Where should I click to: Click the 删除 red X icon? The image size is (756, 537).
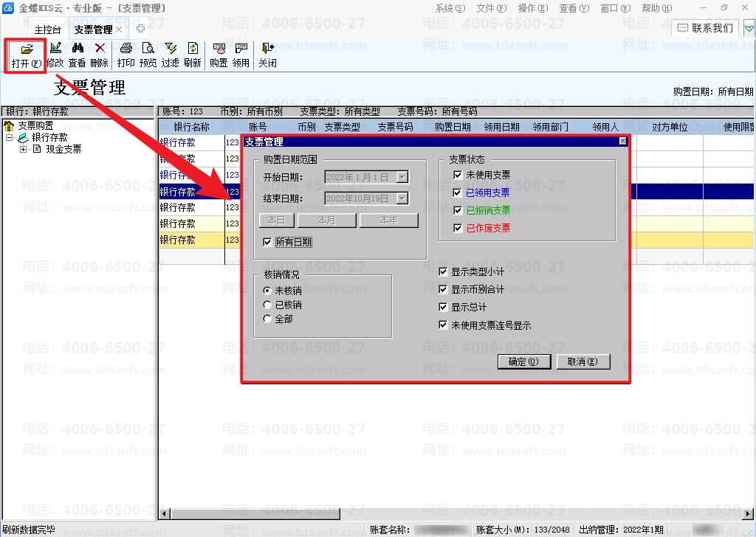click(x=100, y=48)
